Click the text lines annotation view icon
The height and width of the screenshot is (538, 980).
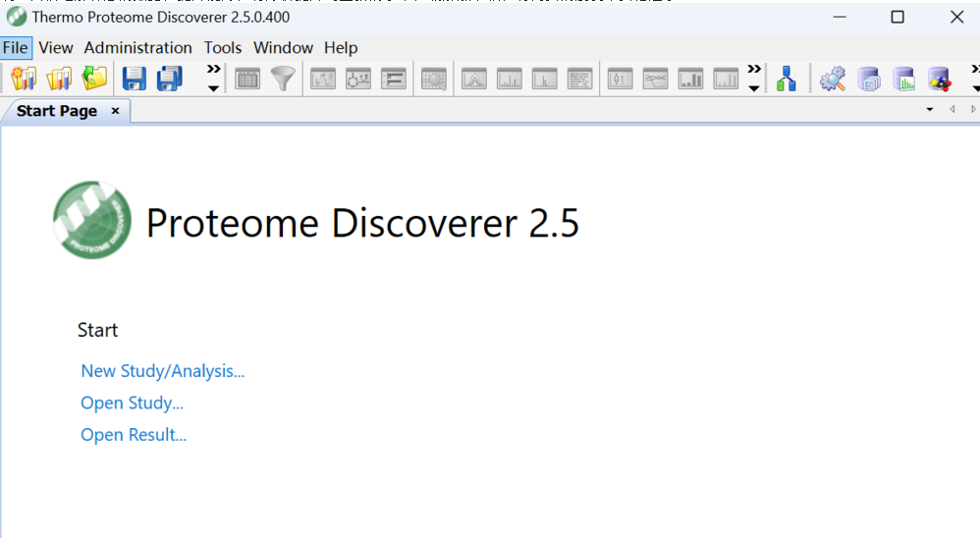tap(580, 80)
